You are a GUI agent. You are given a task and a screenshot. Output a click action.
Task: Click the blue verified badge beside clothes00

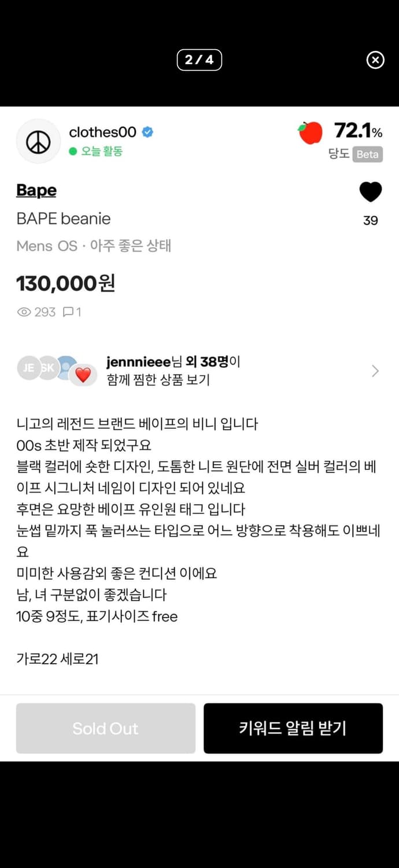pos(146,132)
